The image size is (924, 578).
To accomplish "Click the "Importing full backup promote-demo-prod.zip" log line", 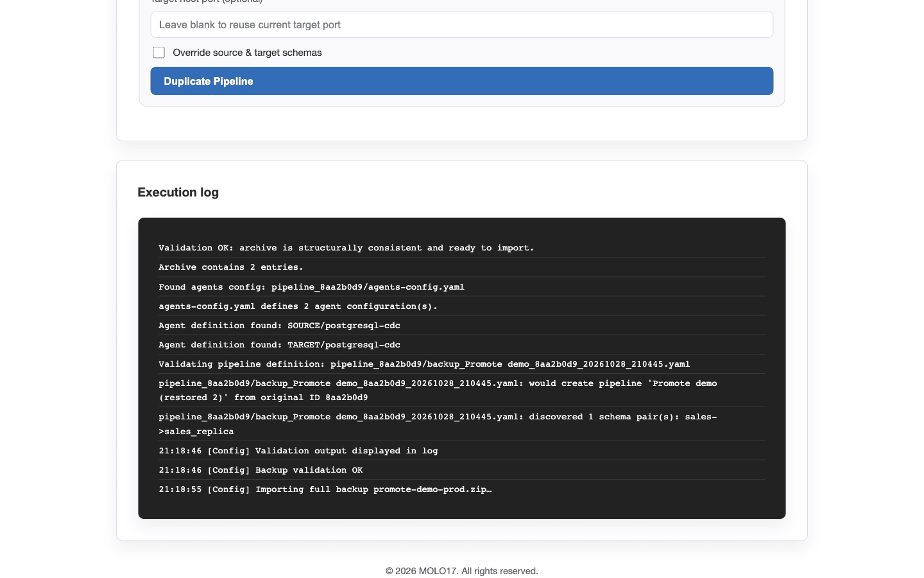I will (x=462, y=489).
